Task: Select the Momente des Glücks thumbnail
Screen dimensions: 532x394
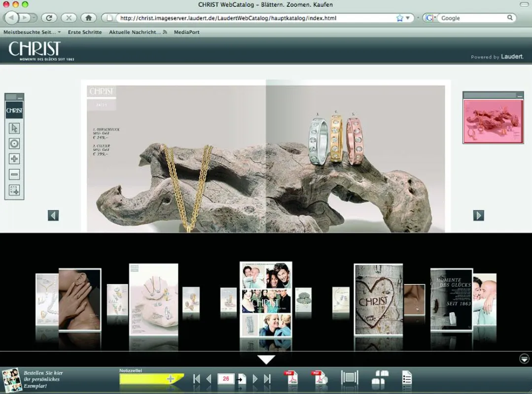Action: [x=451, y=299]
